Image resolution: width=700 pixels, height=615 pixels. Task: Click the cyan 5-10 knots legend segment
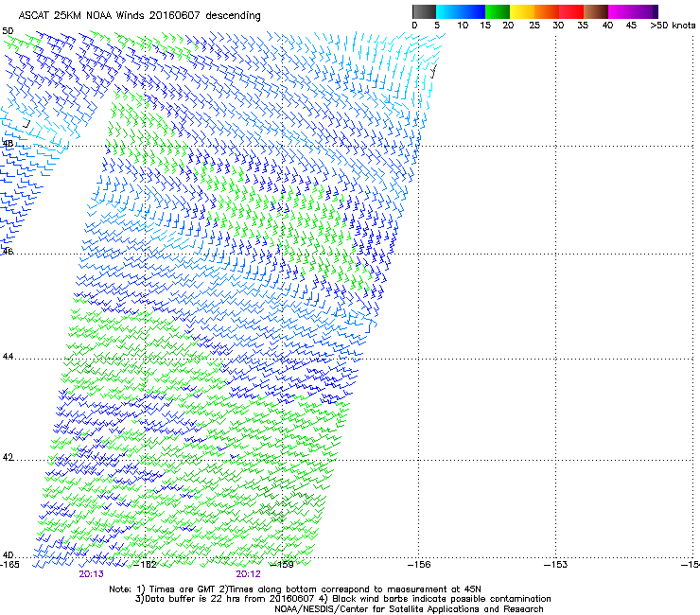coord(447,11)
